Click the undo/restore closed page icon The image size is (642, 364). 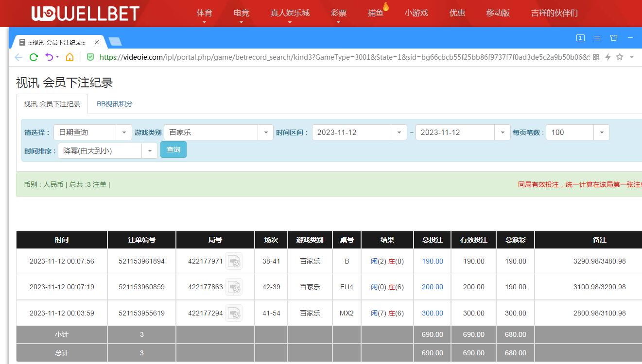[49, 57]
